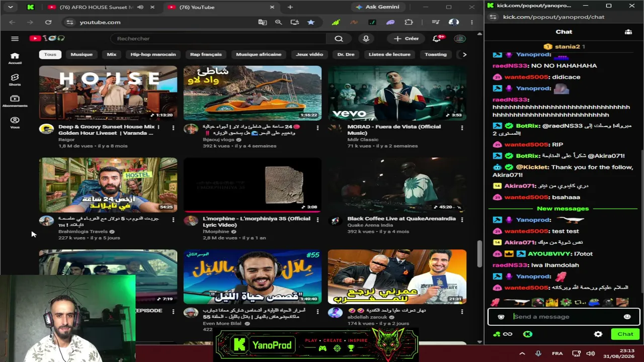Start voice search with the microphone

click(x=366, y=39)
